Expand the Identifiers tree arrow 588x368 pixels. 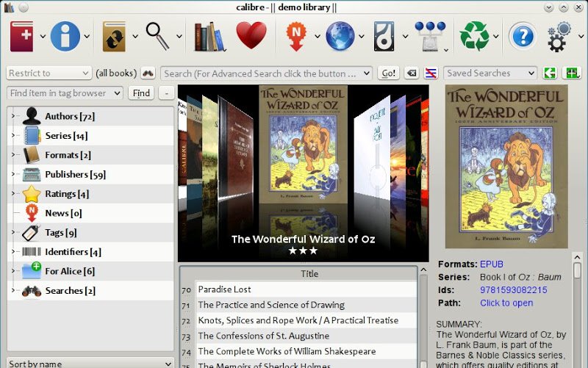(13, 251)
